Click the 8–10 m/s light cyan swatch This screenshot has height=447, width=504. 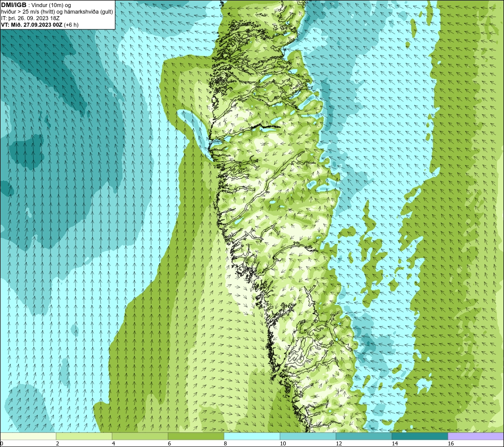(252, 436)
